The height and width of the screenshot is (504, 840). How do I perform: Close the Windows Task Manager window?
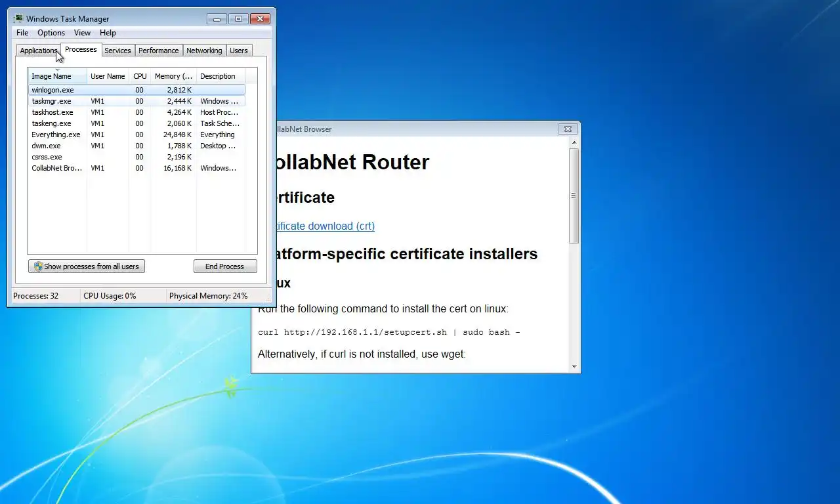pos(261,19)
